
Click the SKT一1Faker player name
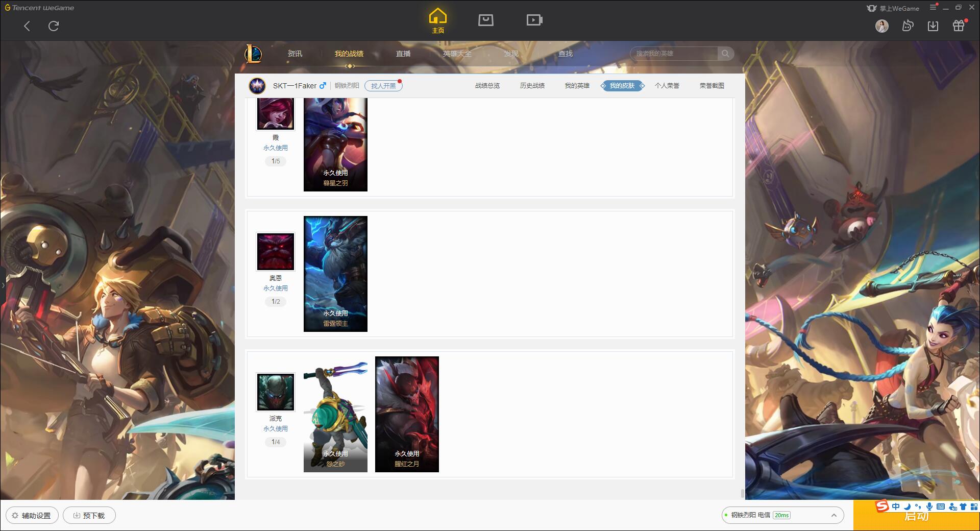point(295,86)
